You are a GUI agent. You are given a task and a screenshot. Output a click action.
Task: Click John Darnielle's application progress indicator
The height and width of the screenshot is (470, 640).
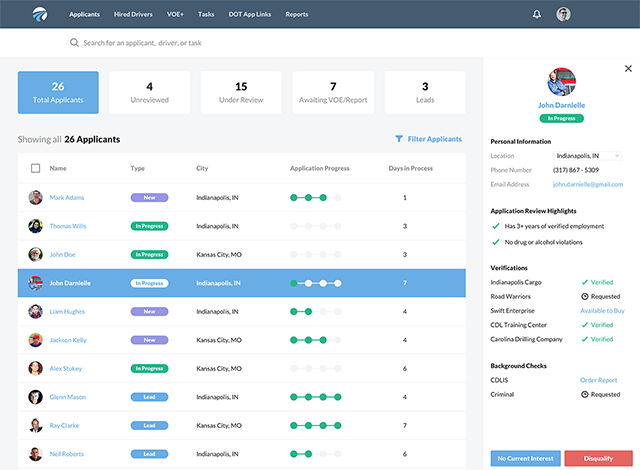(x=316, y=283)
